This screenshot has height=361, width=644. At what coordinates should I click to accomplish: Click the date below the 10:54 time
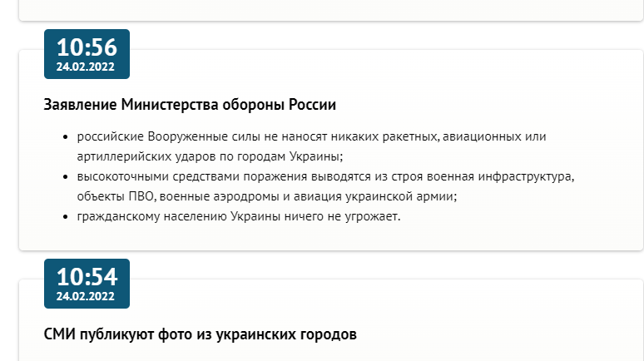[x=86, y=296]
